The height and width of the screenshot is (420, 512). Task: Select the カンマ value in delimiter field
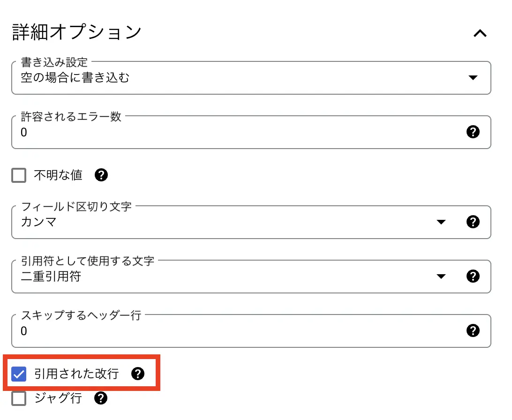(39, 222)
